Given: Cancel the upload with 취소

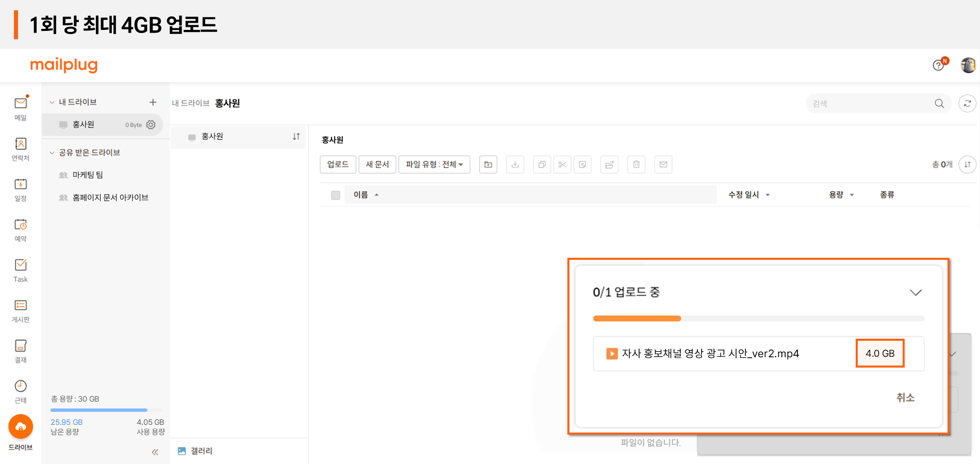Looking at the screenshot, I should click(x=905, y=397).
